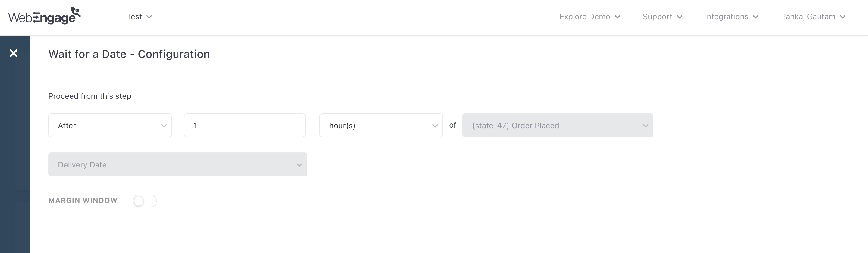Click chevron arrow beside Explore Demo

point(618,17)
